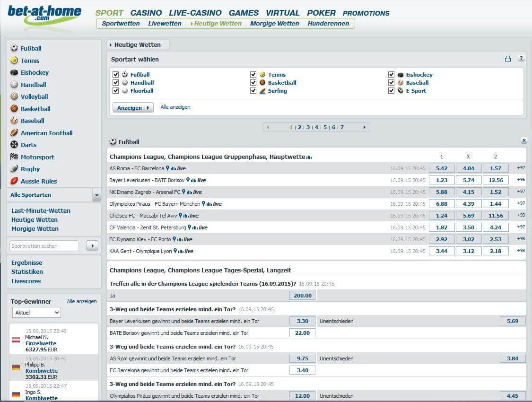Click the American Football icon in sidebar
532x402 pixels.
pos(14,132)
